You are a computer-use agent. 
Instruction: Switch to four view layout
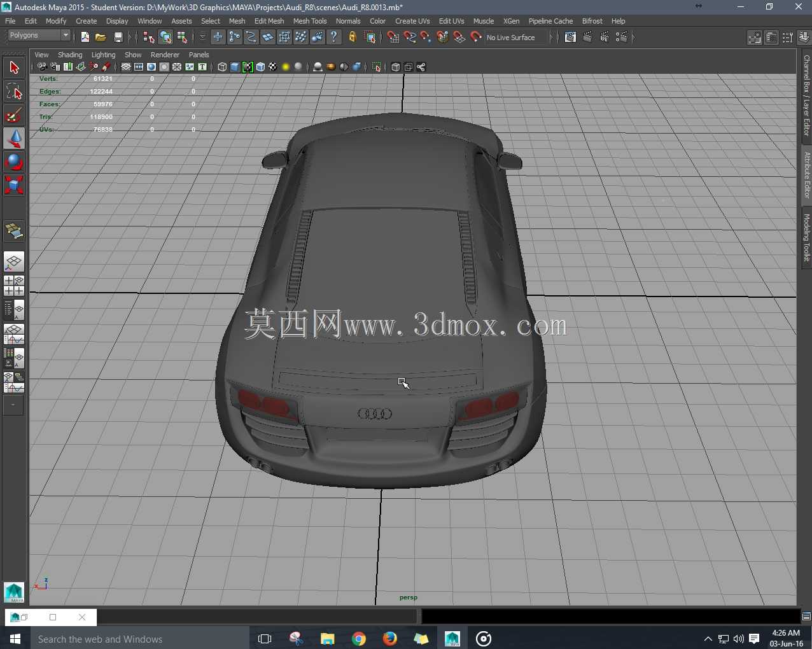pyautogui.click(x=14, y=286)
